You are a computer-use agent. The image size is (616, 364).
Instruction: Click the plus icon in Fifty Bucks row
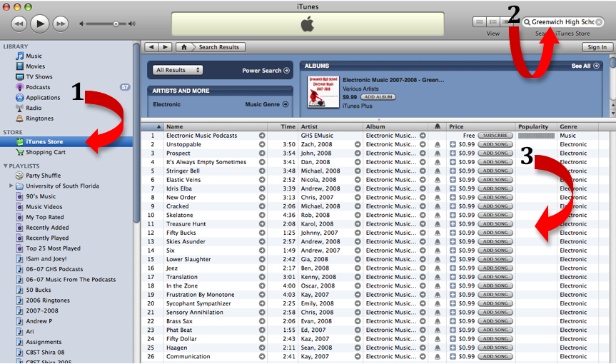pyautogui.click(x=453, y=233)
